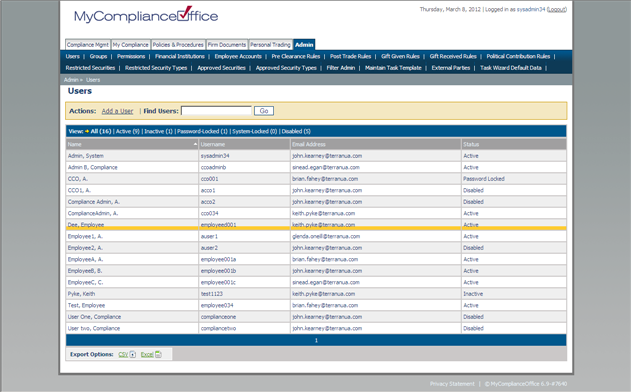
Task: Click the Logout link
Action: tap(557, 9)
